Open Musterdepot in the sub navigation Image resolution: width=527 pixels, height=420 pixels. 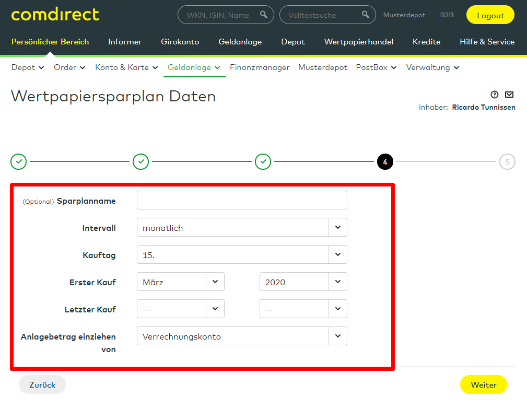pyautogui.click(x=323, y=67)
